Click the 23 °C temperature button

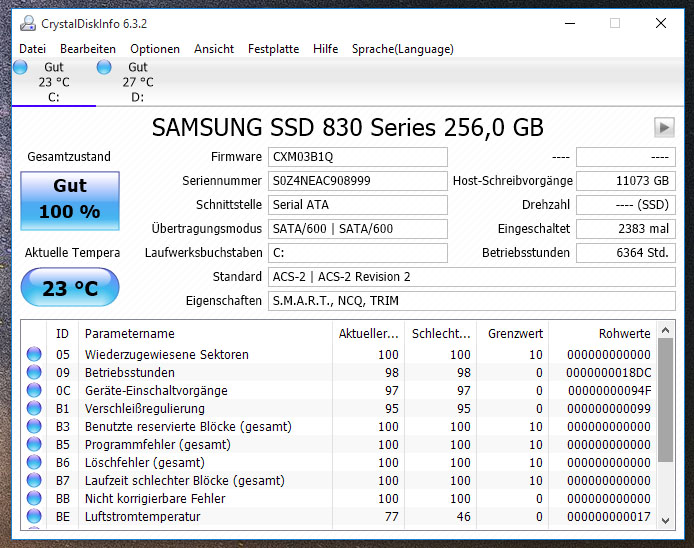pyautogui.click(x=70, y=287)
